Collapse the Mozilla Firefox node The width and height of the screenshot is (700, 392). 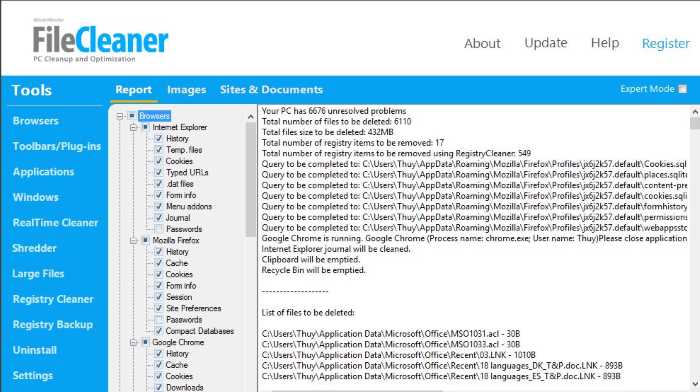(133, 241)
